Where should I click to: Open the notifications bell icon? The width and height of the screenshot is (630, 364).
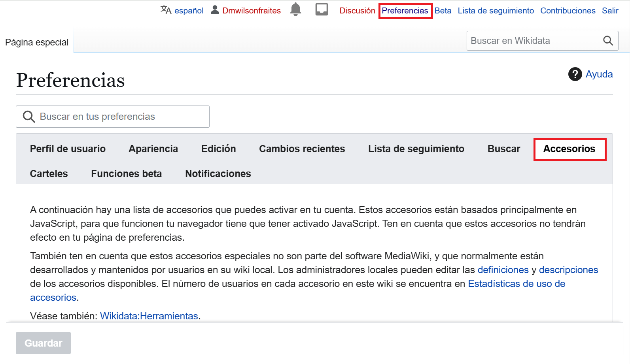pos(295,9)
